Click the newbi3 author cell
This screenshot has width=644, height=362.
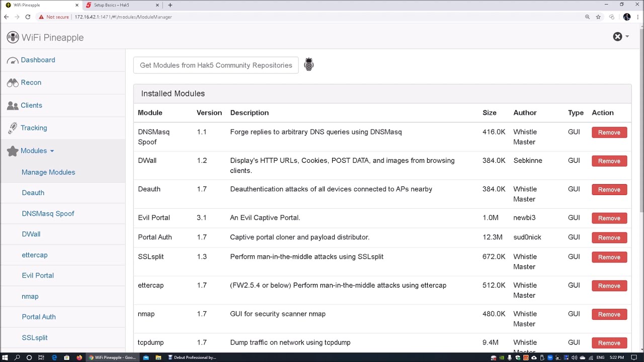point(524,218)
